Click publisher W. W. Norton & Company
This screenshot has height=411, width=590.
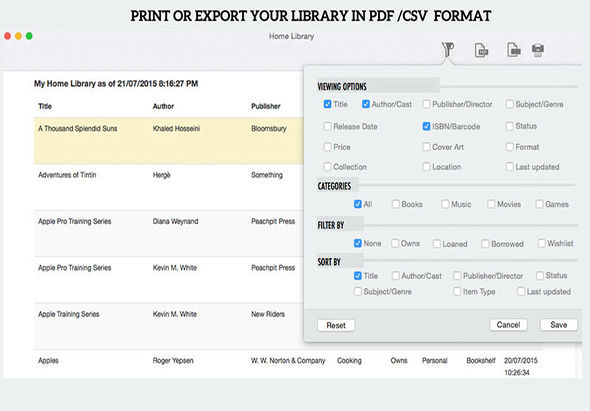[288, 361]
